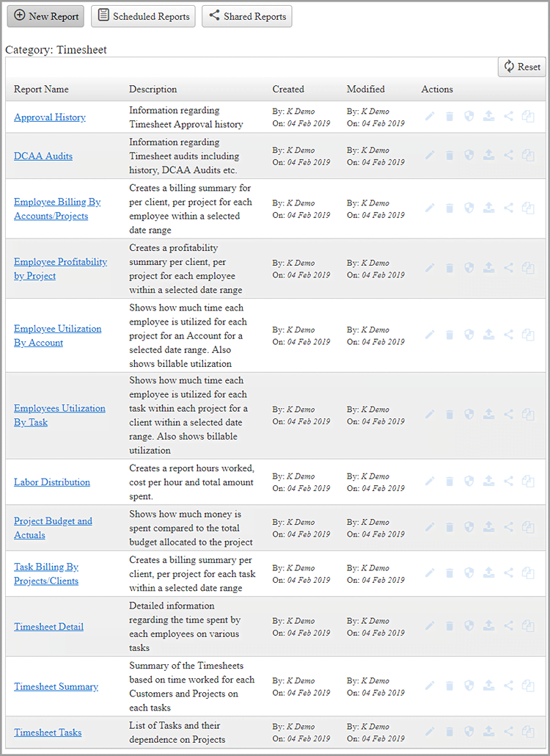550x756 pixels.
Task: Click the Report Name column header
Action: point(41,90)
